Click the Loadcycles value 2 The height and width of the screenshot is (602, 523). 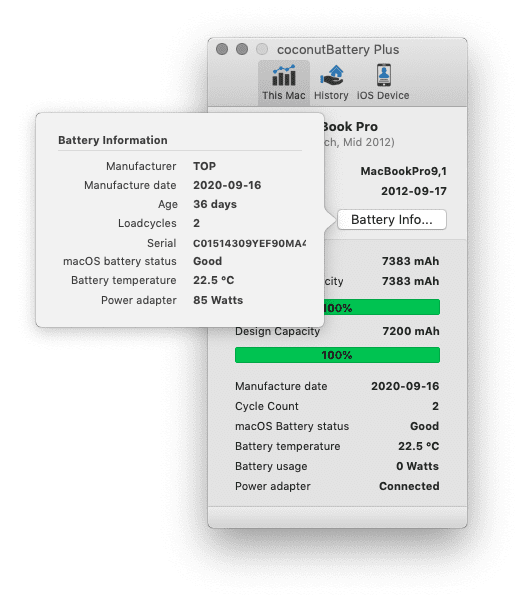point(196,223)
